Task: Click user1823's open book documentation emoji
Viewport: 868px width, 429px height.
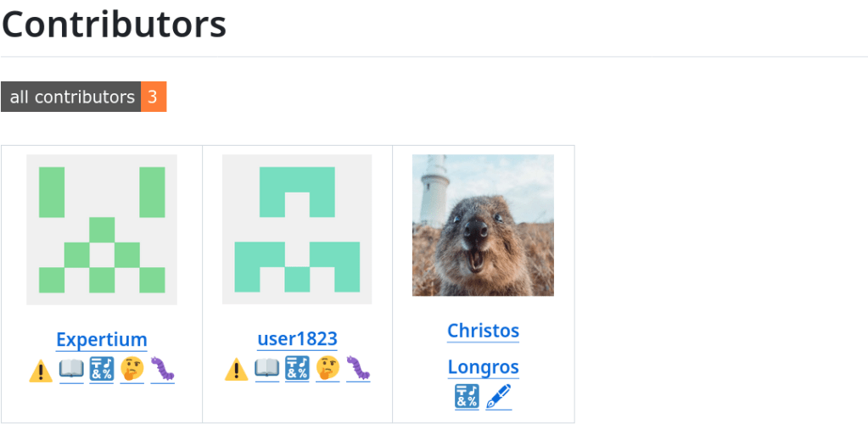Action: pos(267,370)
